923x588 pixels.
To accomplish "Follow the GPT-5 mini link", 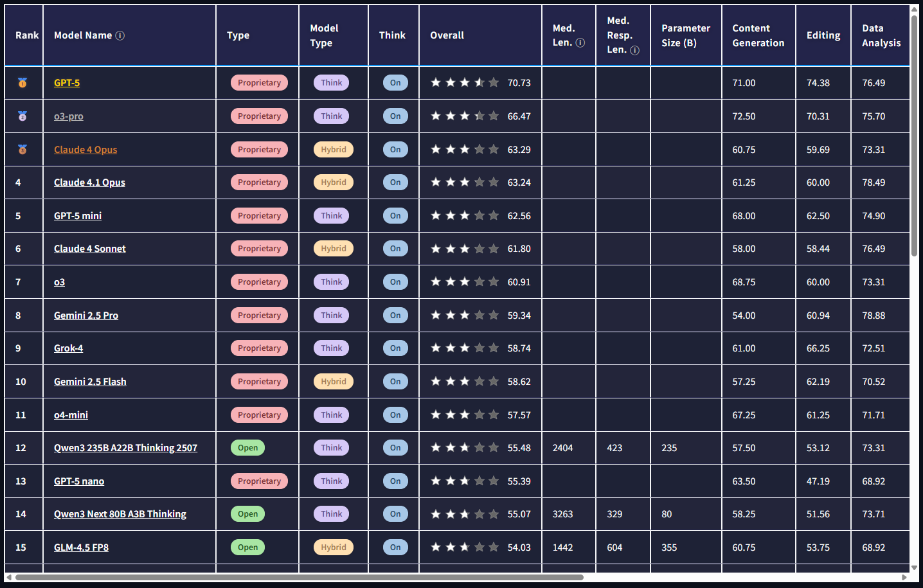I will click(78, 216).
